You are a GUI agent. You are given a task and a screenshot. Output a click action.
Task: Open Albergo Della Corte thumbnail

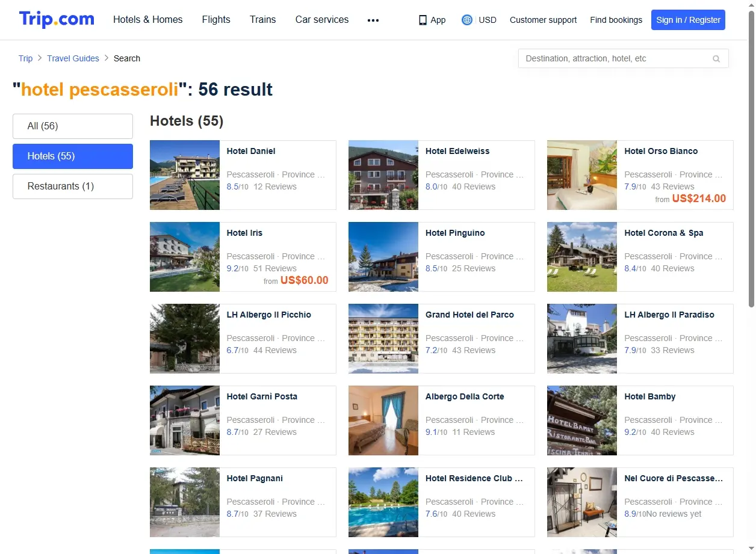[x=383, y=420]
